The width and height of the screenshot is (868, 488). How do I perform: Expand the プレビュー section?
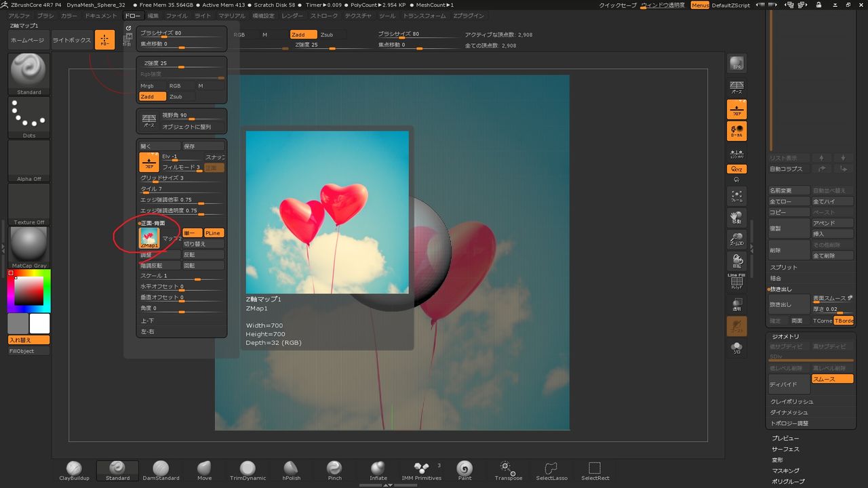click(785, 439)
